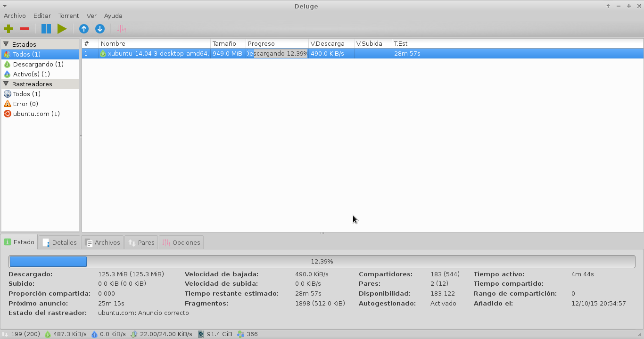
Task: Sort by the Nombre column header
Action: (x=154, y=43)
